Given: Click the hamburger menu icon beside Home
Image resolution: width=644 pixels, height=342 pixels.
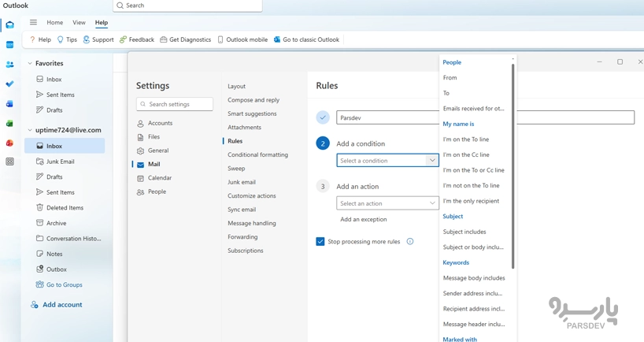Looking at the screenshot, I should point(33,23).
